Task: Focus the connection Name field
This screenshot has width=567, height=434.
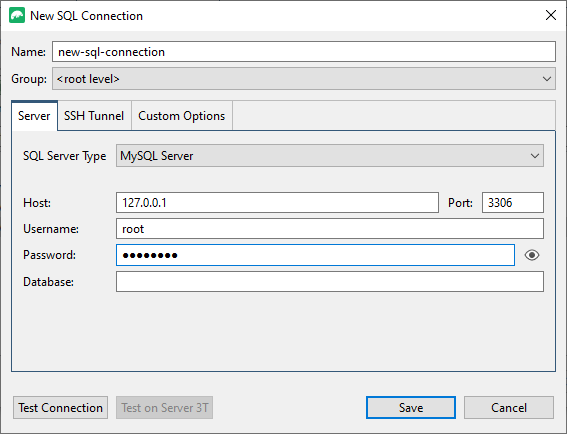Action: [304, 52]
